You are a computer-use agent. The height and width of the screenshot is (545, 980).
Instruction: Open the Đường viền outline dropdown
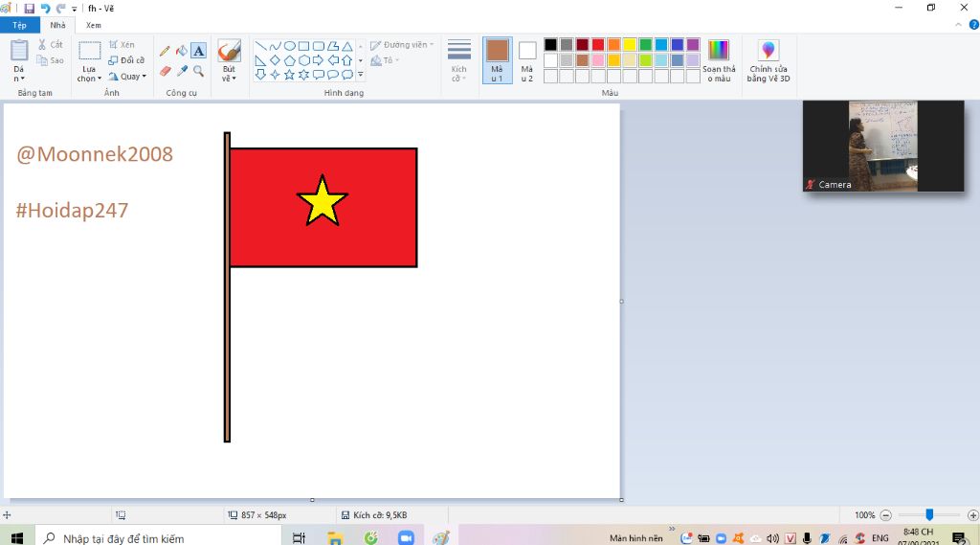(403, 45)
